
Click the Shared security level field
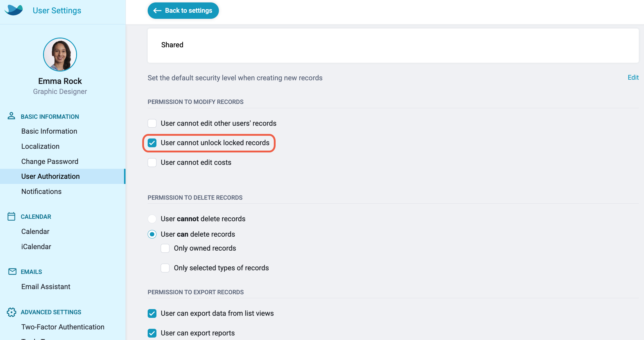tap(393, 45)
